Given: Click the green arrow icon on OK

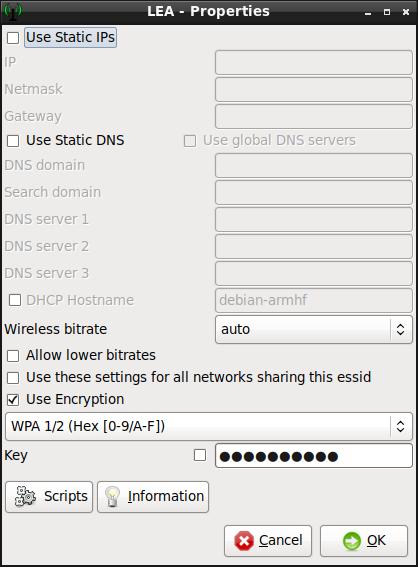Looking at the screenshot, I should tap(352, 541).
